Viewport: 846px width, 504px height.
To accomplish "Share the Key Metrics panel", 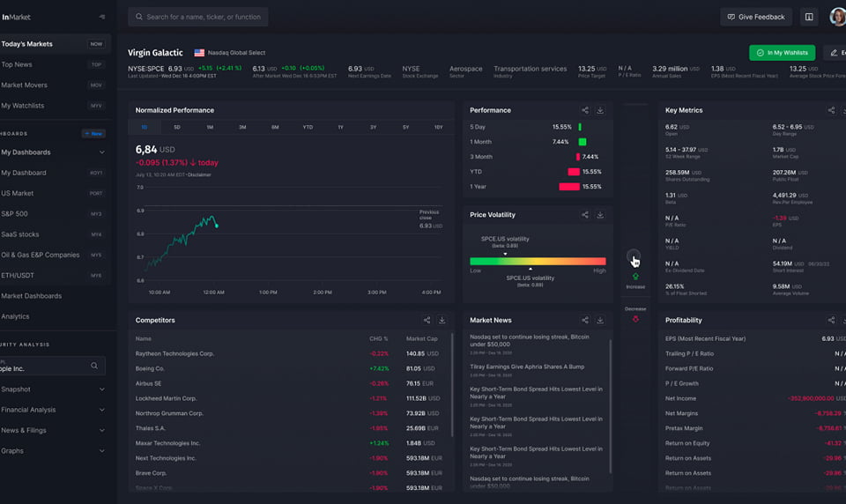I will coord(831,110).
